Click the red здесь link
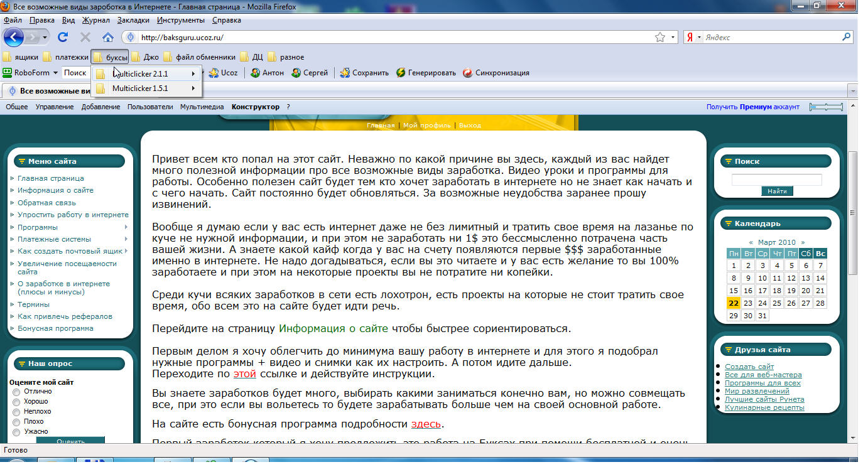This screenshot has width=868, height=467. coord(426,424)
